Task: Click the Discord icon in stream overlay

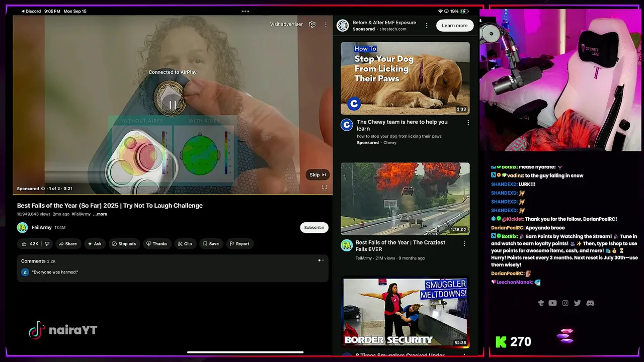Action: pyautogui.click(x=590, y=303)
